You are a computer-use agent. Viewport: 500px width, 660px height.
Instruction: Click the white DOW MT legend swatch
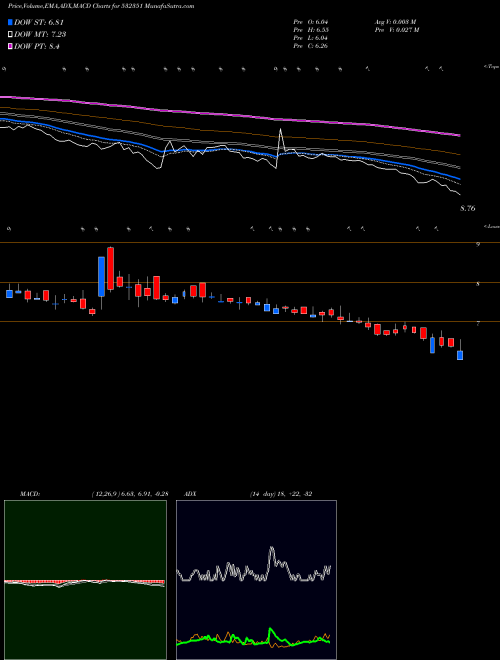[x=11, y=35]
